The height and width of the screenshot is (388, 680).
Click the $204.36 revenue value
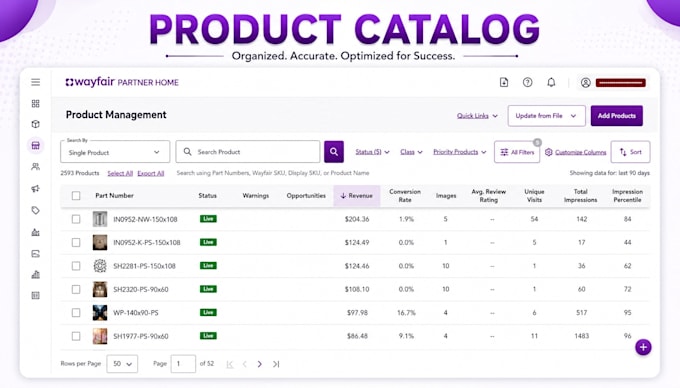[357, 219]
